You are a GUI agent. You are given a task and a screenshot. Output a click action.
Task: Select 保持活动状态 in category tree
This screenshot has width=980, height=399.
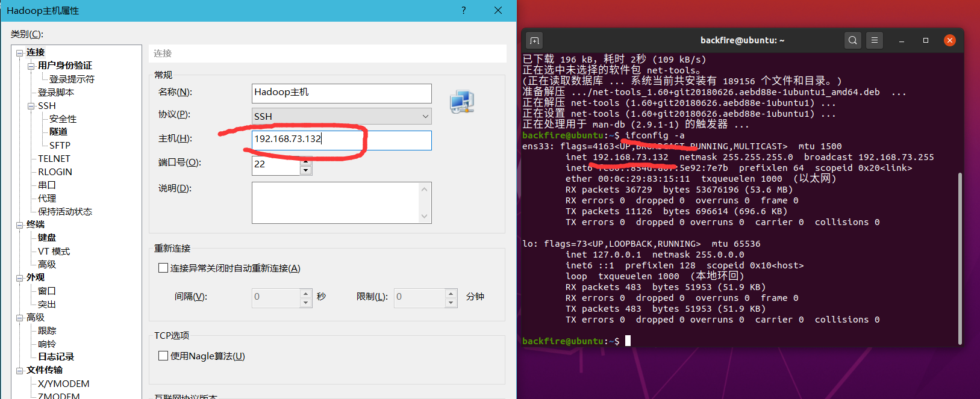point(65,212)
